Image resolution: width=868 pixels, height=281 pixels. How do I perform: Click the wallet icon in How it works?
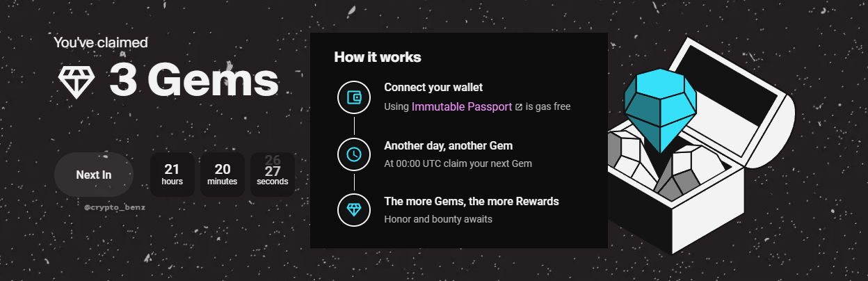(x=354, y=97)
